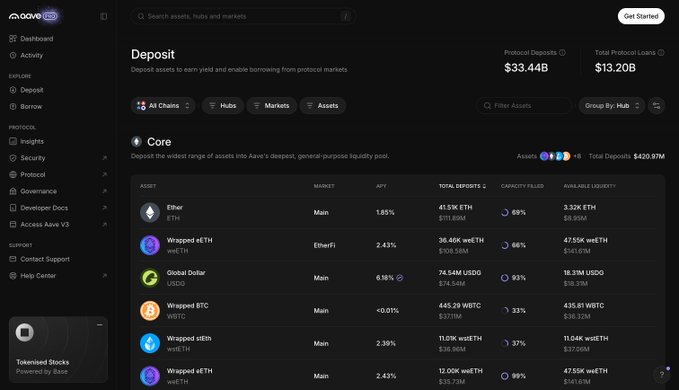Click the 69% capacity indicator for Ether
Viewport: 679px width, 390px height.
pyautogui.click(x=513, y=213)
